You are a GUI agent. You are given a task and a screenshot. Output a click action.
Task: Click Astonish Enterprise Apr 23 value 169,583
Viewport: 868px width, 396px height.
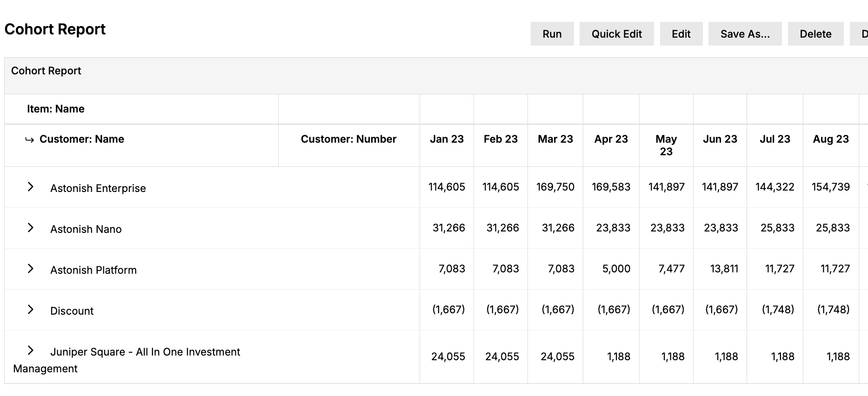click(611, 187)
